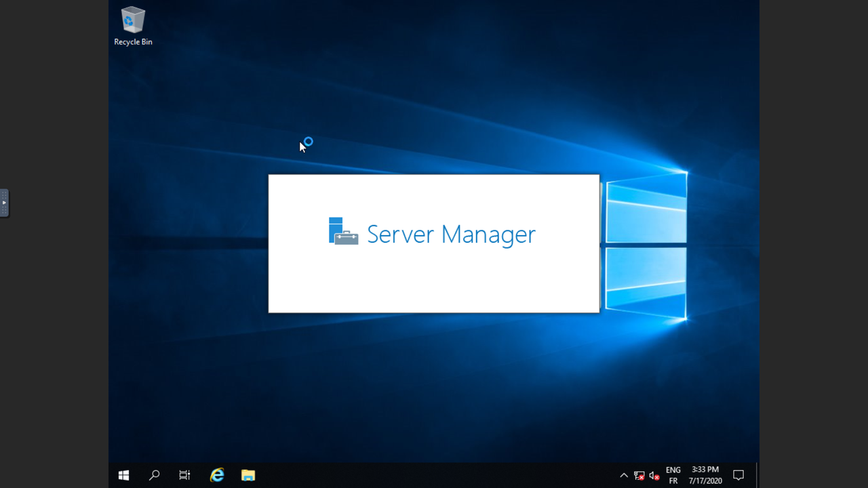
Task: Open File Explorer from the taskbar
Action: coord(248,475)
